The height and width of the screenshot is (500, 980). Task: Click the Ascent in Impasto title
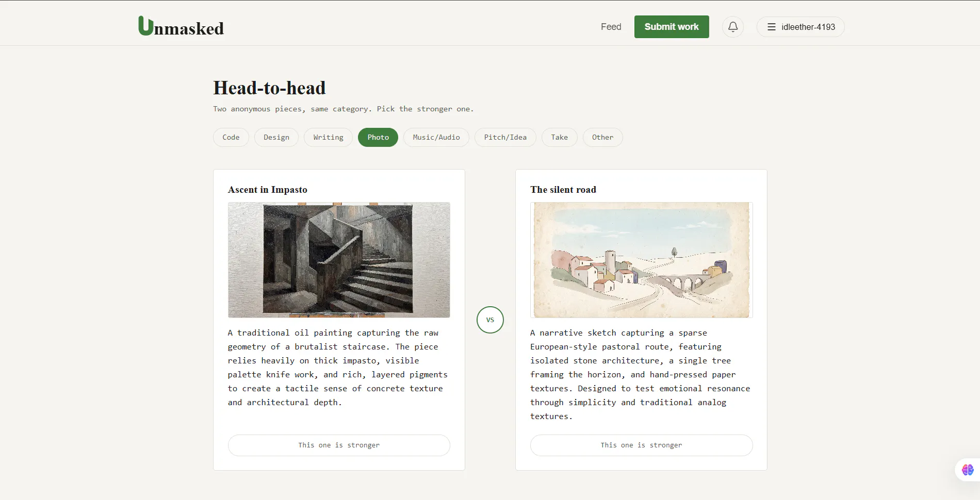pos(268,190)
